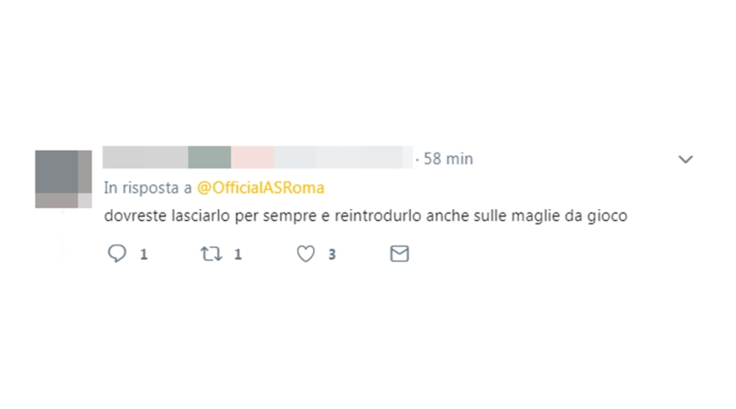Retweet using the arrows icon
Viewport: 736px width, 409px height.
[x=211, y=254]
